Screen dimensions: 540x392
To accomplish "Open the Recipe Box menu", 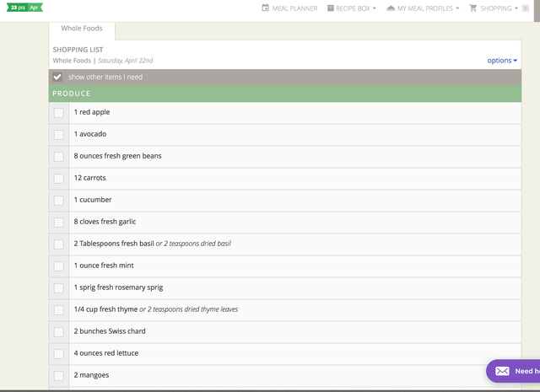I will pos(352,8).
